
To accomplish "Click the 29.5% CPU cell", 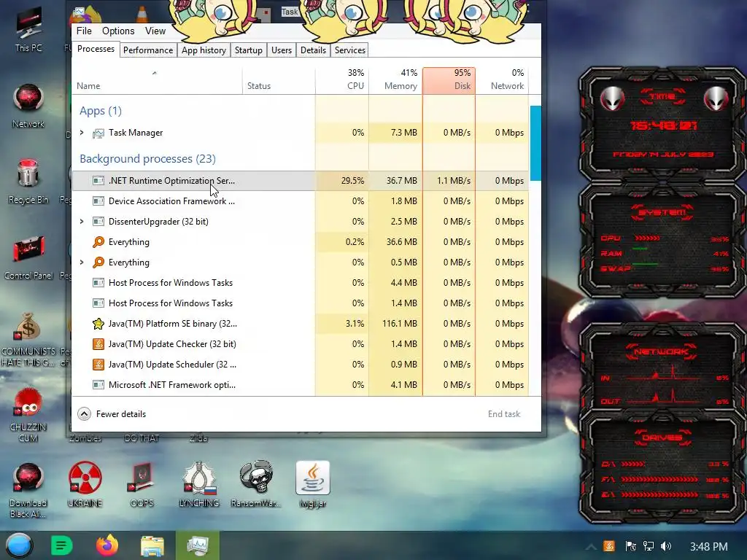I will pos(342,181).
